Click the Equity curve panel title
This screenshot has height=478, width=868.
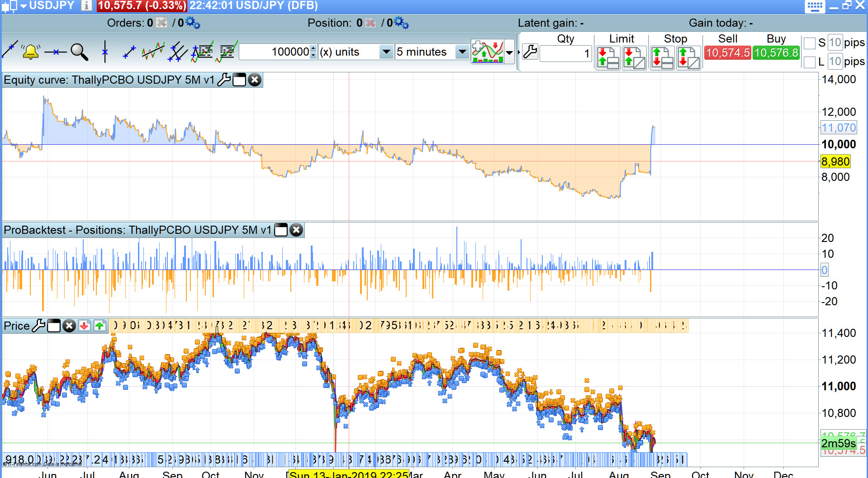point(109,80)
